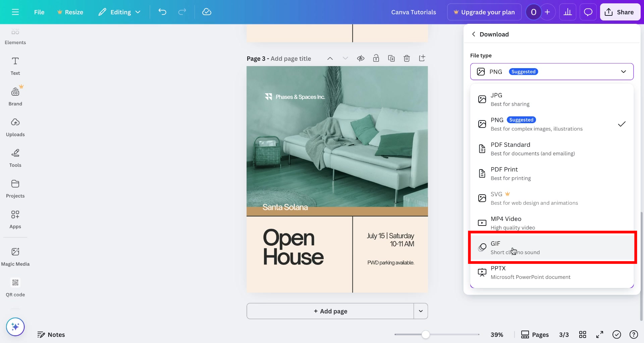Duplicate page 3 using the copy icon
The image size is (644, 343).
391,58
